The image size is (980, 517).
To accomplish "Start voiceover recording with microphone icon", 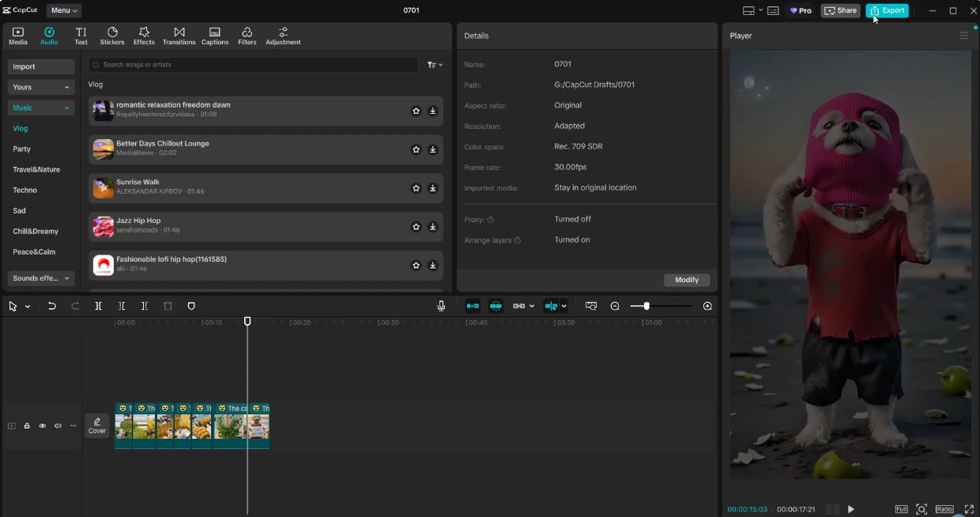I will (x=441, y=306).
